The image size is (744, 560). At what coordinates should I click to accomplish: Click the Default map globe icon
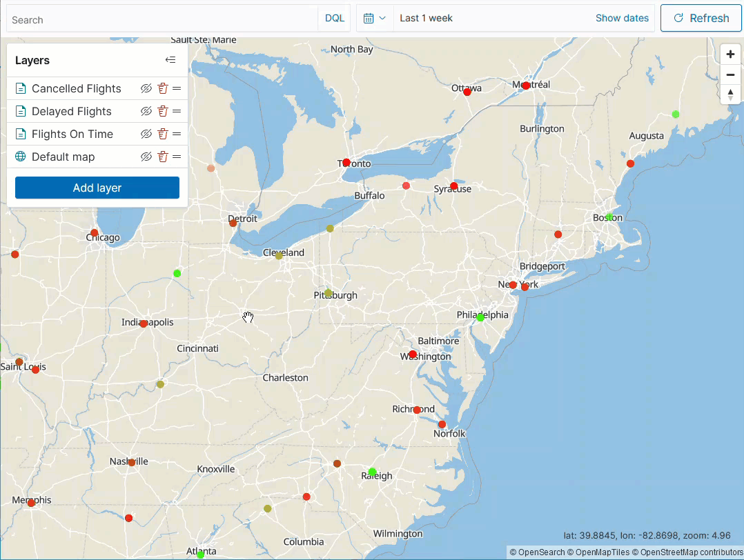tap(21, 157)
